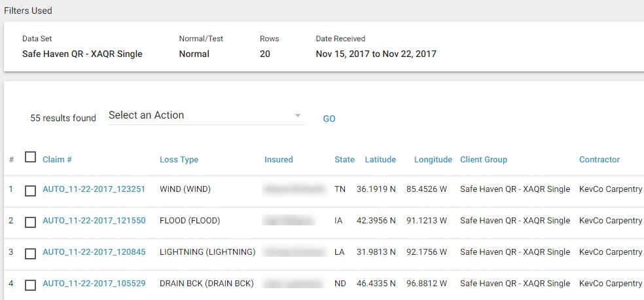The width and height of the screenshot is (644, 300).
Task: Sort by Claim # column header
Action: [57, 160]
